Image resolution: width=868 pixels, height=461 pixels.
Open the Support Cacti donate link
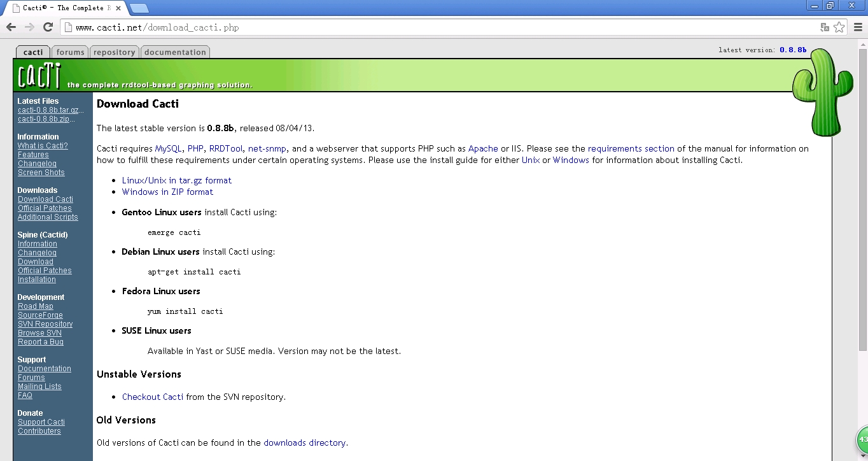pyautogui.click(x=41, y=422)
